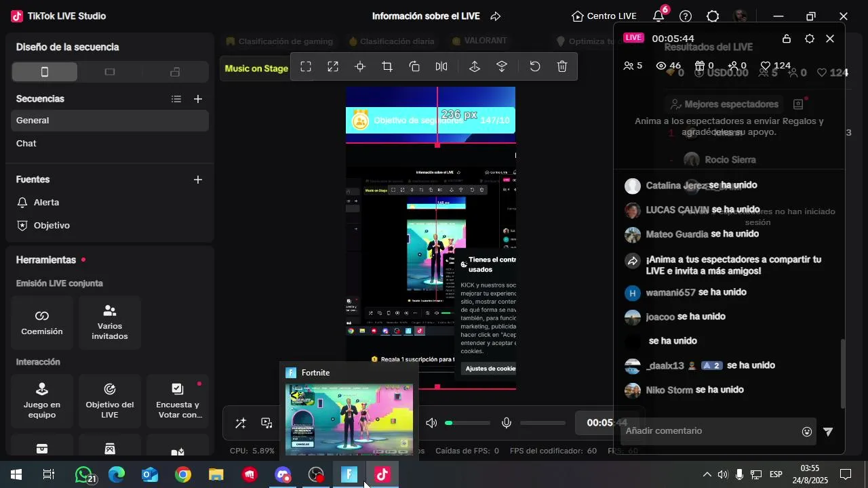Viewport: 868px width, 488px height.
Task: Rotate the selected source
Action: coord(414,66)
